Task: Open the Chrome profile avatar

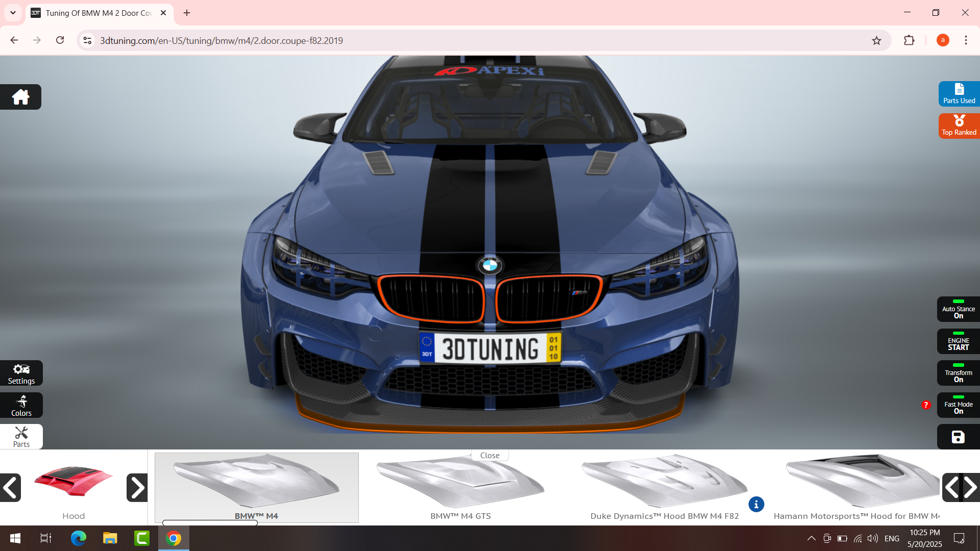Action: pos(943,40)
